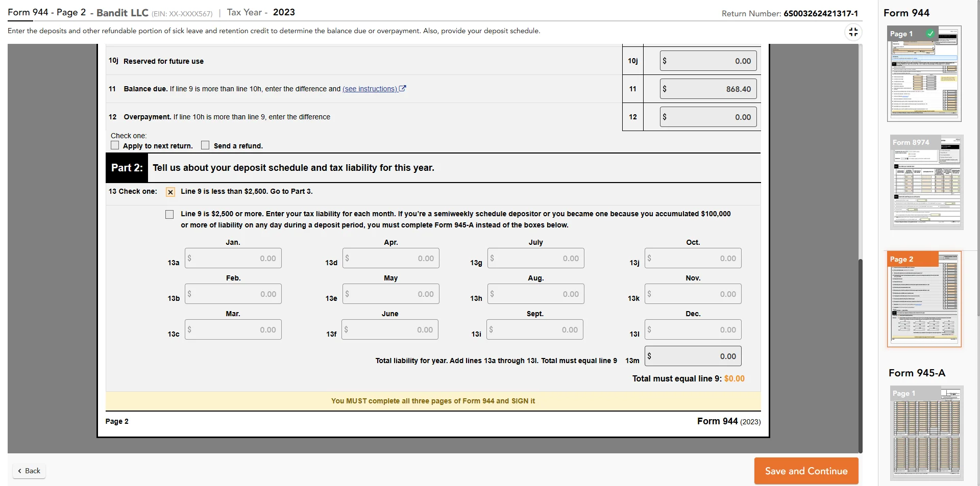Click the line 11 balance due field
The image size is (980, 486).
708,89
